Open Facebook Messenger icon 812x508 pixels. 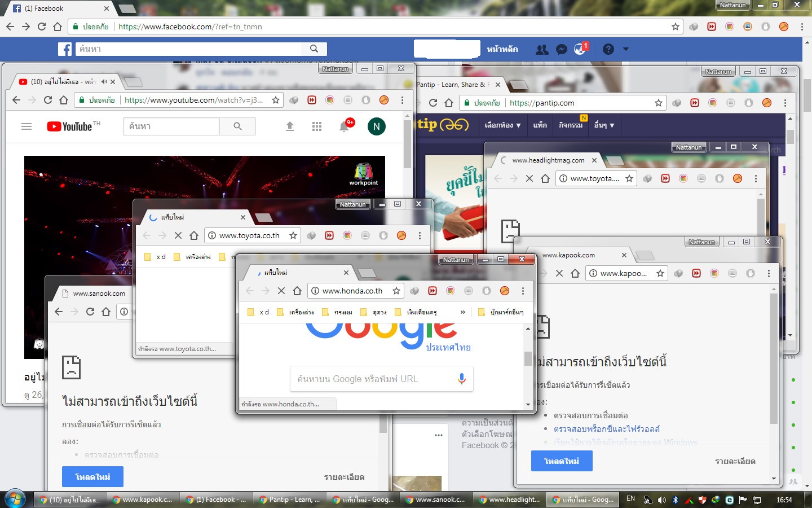click(562, 49)
